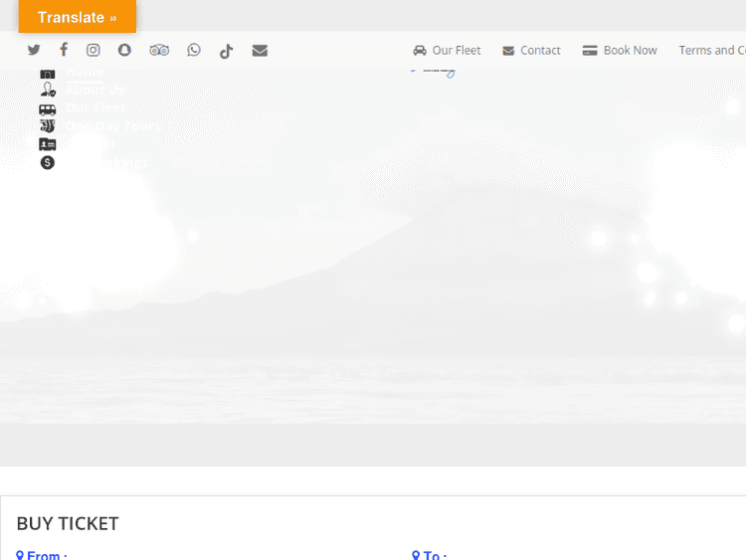Open WhatsApp chat icon

[194, 50]
